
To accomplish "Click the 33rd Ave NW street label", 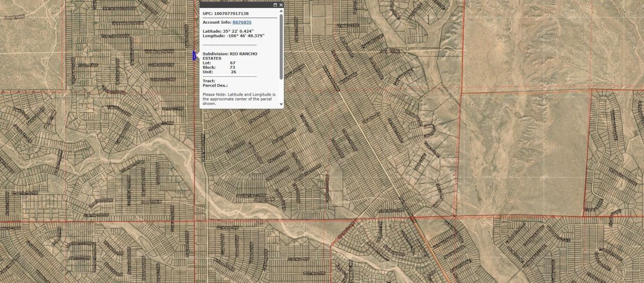I will [227, 227].
